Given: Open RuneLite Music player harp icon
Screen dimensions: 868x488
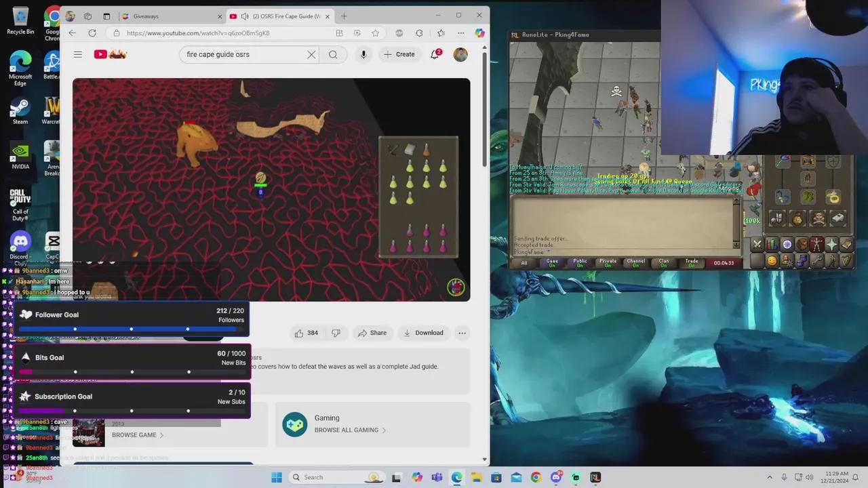Looking at the screenshot, I should coord(847,261).
